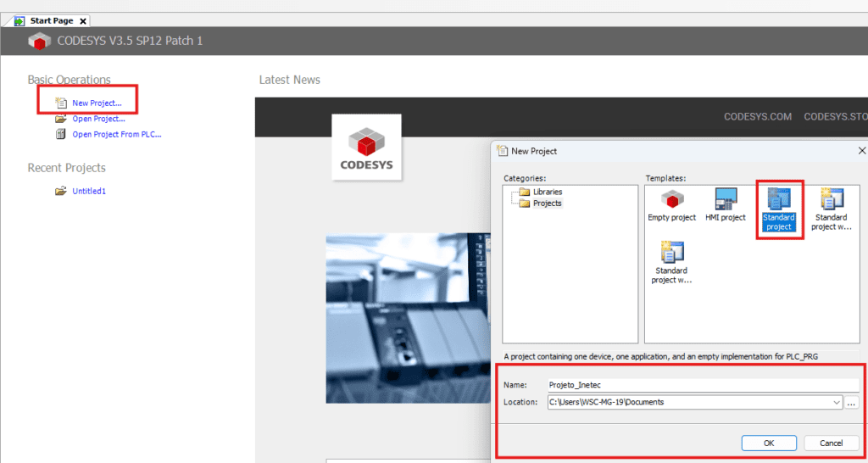Click the Open Project From PLC icon
Screen dimensions: 868x463
[60, 134]
